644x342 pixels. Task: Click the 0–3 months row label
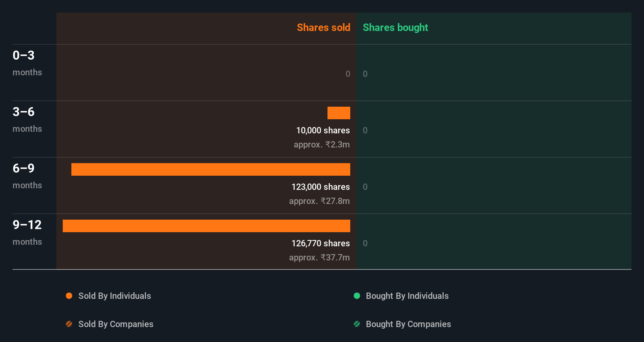tap(27, 63)
